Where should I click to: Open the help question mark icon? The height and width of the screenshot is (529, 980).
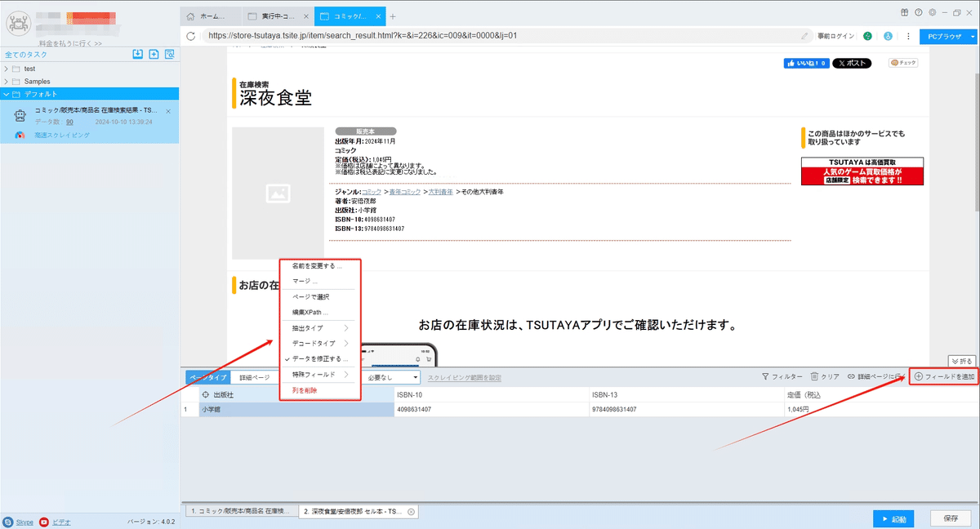pyautogui.click(x=919, y=12)
